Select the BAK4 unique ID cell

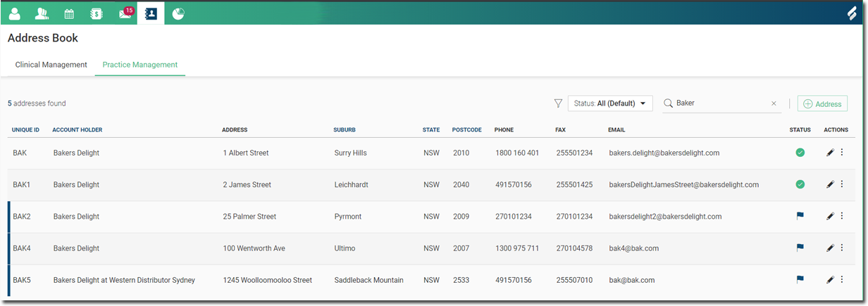22,248
